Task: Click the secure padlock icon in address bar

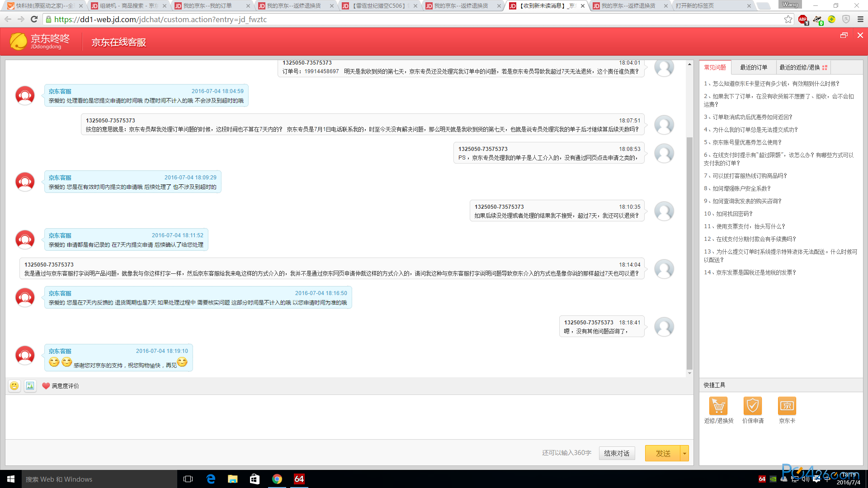Action: [48, 19]
